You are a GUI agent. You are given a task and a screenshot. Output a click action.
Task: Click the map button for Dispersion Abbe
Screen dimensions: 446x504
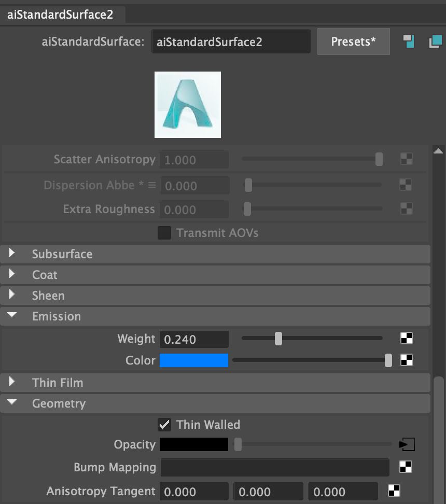pos(406,185)
